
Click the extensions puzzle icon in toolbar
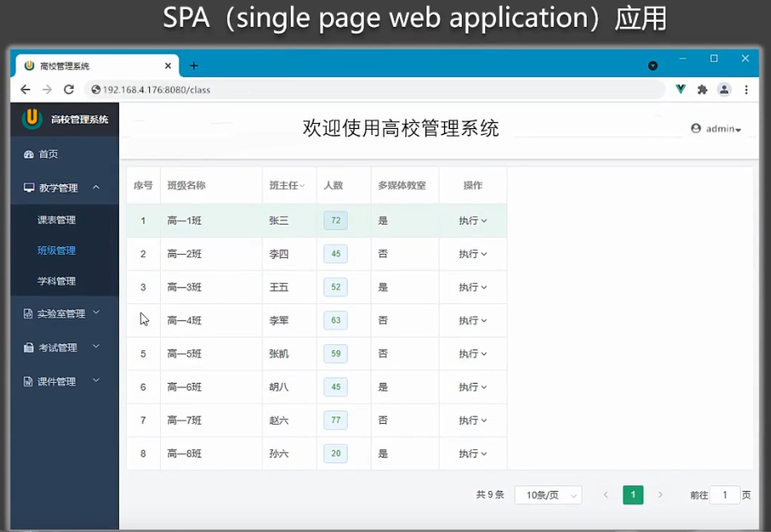[x=702, y=88]
